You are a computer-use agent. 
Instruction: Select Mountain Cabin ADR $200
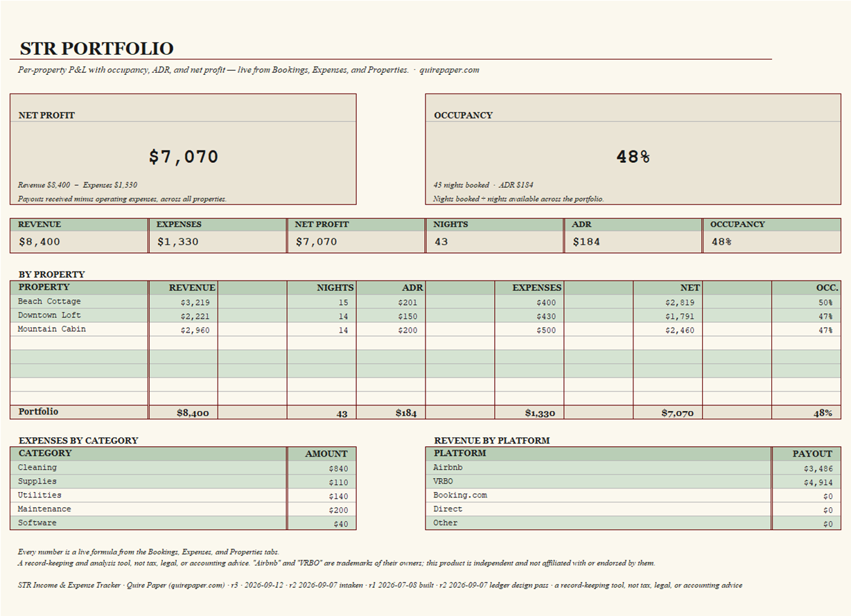[x=408, y=331]
